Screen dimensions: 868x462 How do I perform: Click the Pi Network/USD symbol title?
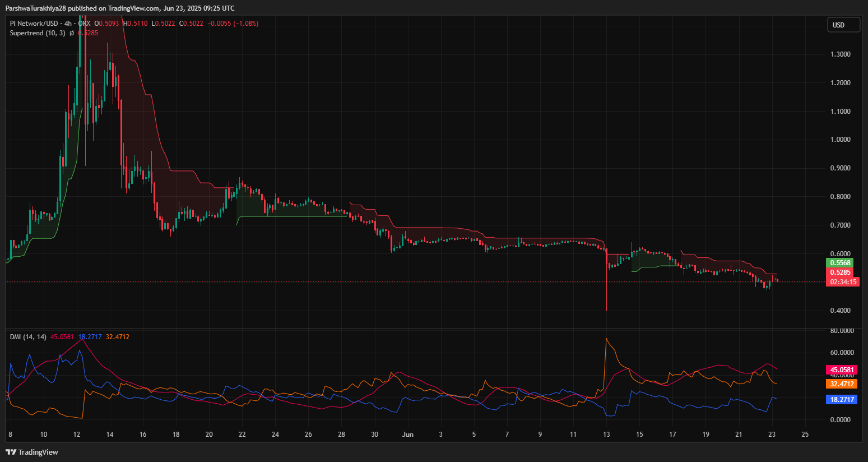(34, 24)
